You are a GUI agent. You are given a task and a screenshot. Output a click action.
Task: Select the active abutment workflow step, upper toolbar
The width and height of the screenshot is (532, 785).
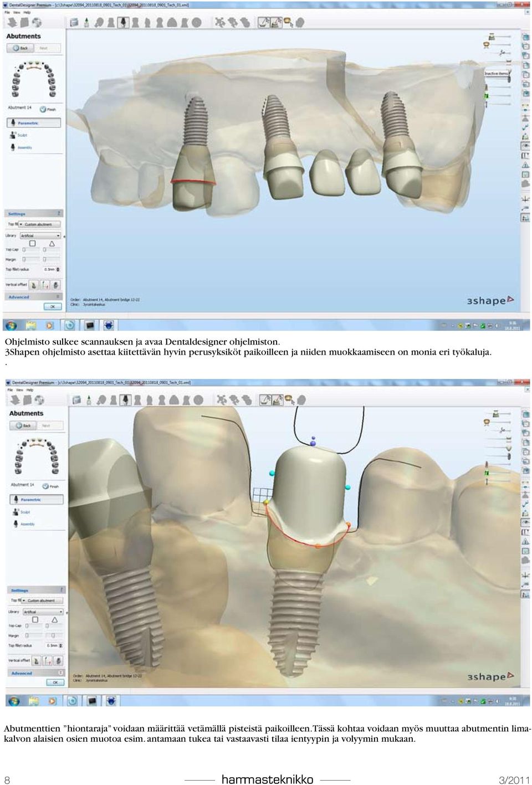pyautogui.click(x=123, y=23)
